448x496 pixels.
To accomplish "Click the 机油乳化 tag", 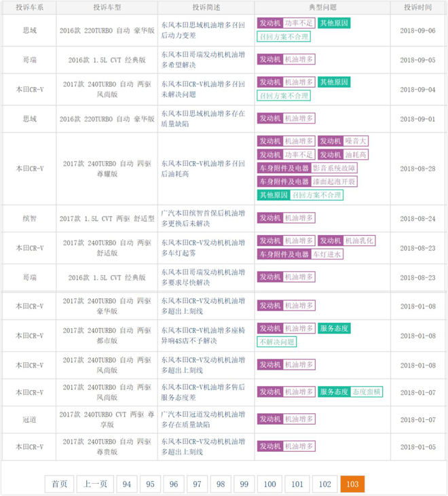I will point(359,241).
